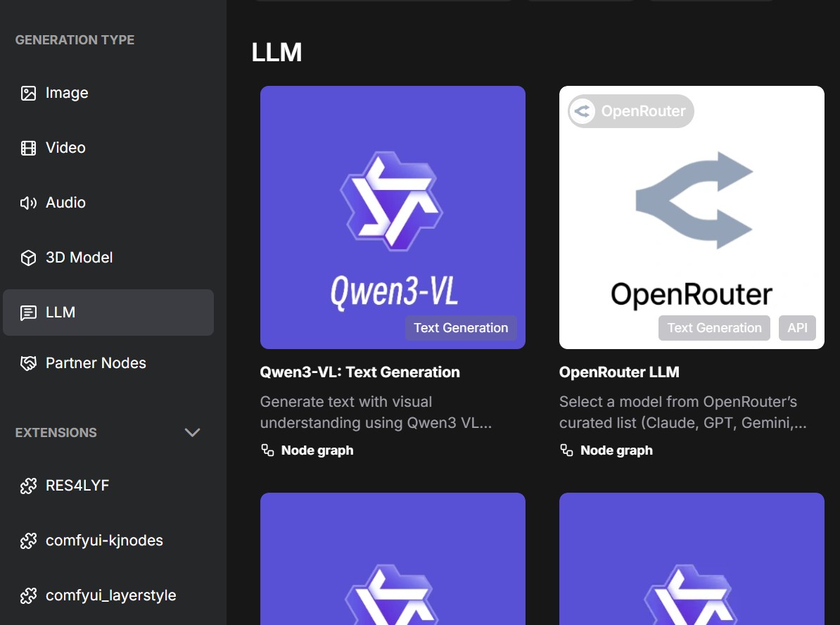The width and height of the screenshot is (840, 625).
Task: Click the 'GENERATION TYPE' section header
Action: [x=75, y=40]
